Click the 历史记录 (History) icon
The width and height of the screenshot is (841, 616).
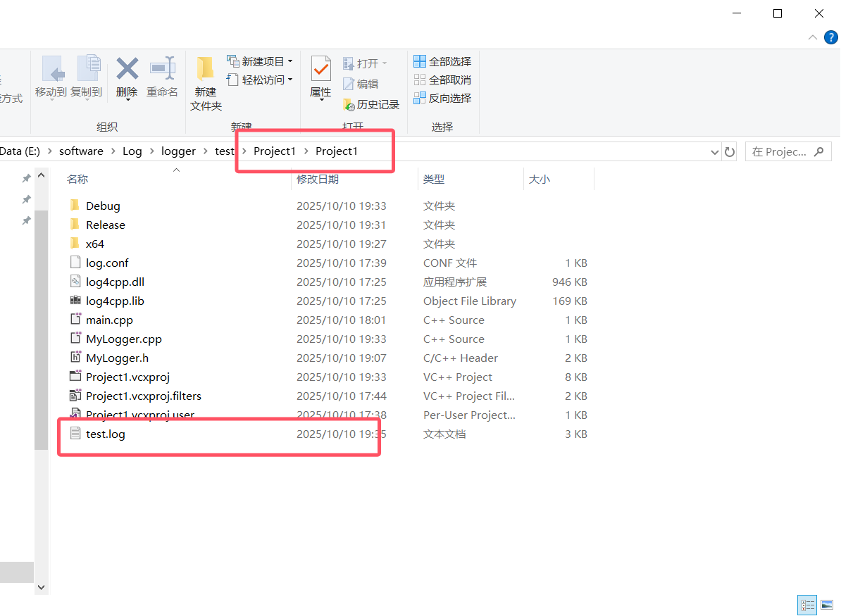point(371,104)
